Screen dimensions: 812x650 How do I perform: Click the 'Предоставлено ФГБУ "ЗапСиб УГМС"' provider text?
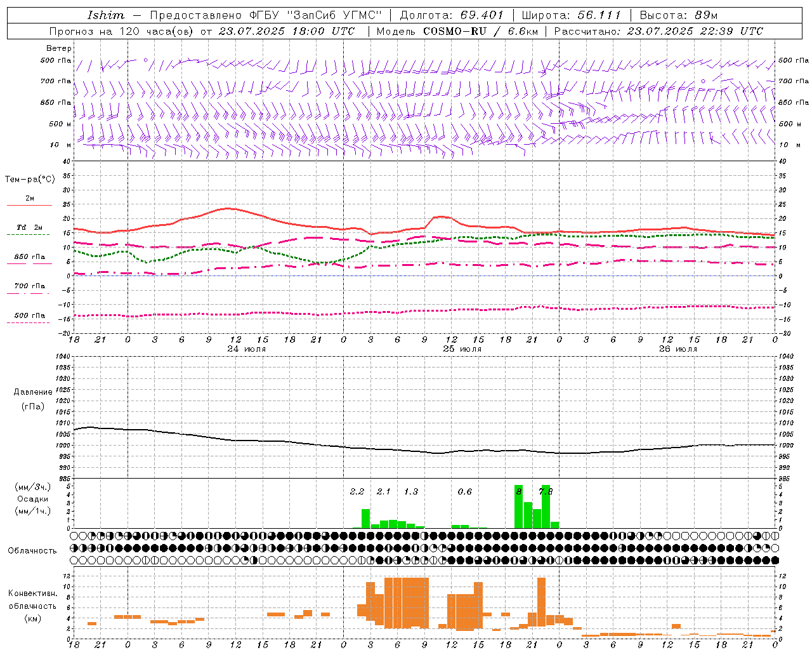266,15
